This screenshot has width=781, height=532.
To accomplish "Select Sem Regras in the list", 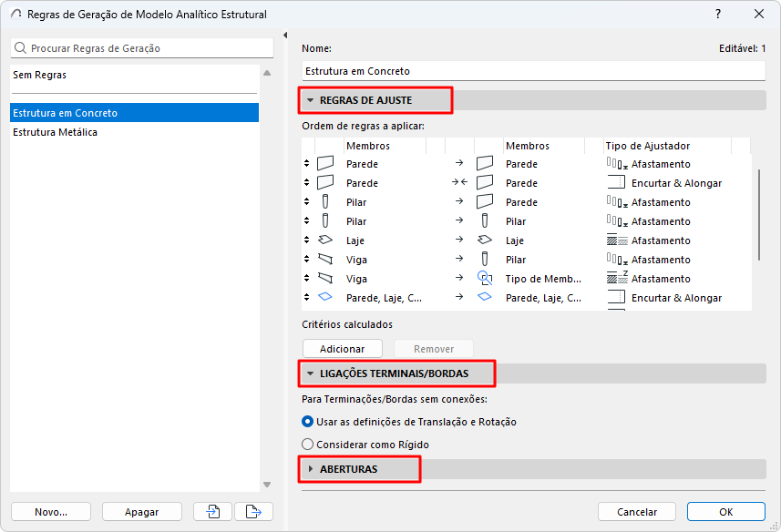I will [40, 75].
